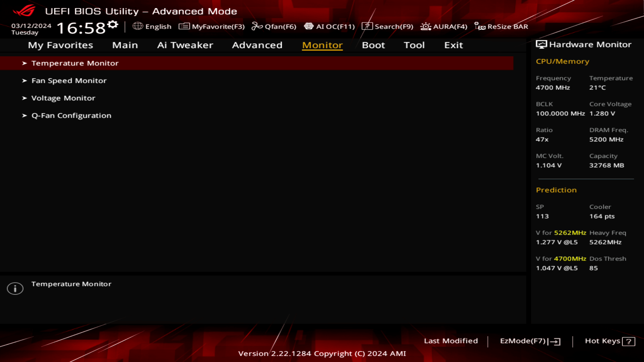The height and width of the screenshot is (362, 644).
Task: Navigate to Advanced menu tab
Action: point(257,45)
